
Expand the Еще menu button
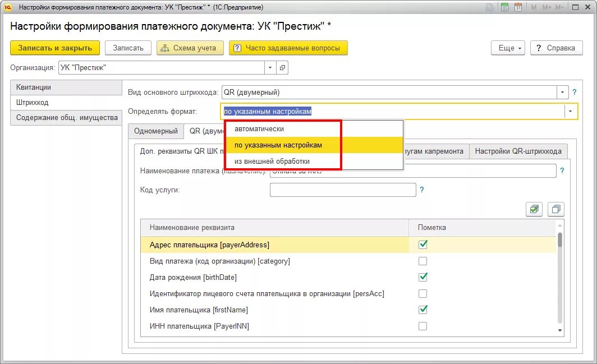[x=508, y=48]
